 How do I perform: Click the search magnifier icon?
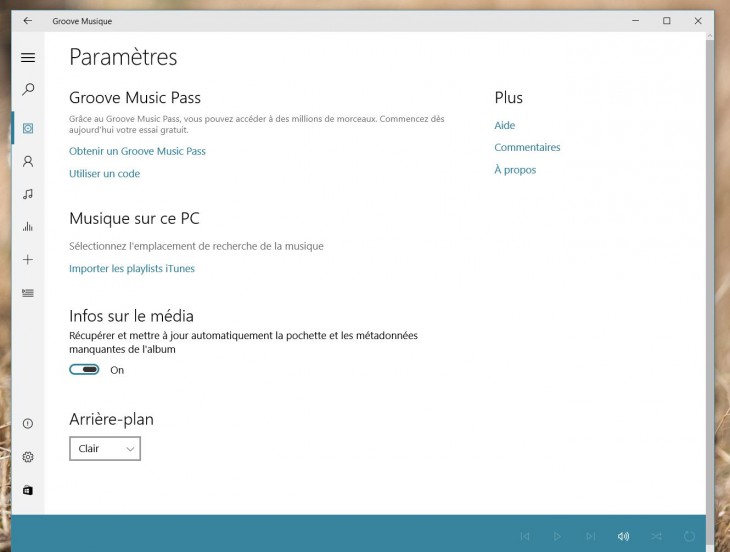coord(28,89)
